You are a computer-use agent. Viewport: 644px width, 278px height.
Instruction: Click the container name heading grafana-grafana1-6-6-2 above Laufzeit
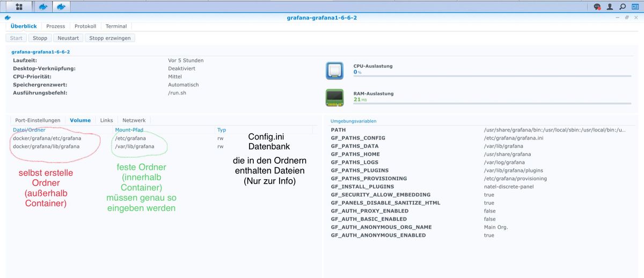pos(41,52)
